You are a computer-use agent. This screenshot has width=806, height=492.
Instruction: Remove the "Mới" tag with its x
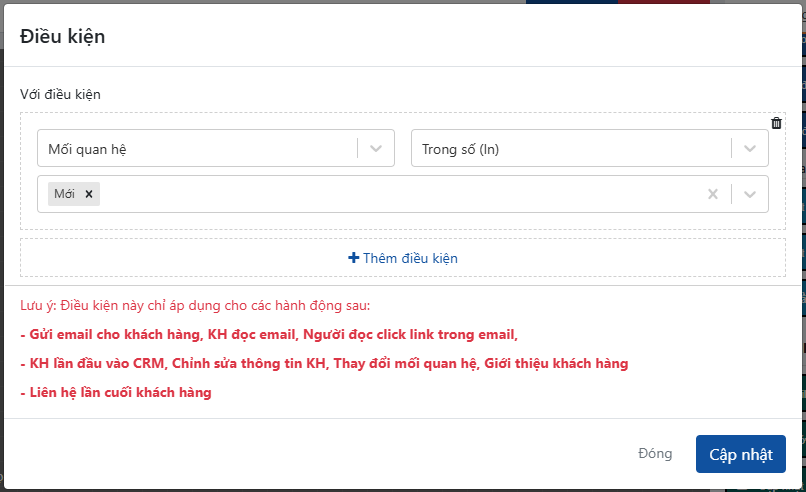point(89,194)
